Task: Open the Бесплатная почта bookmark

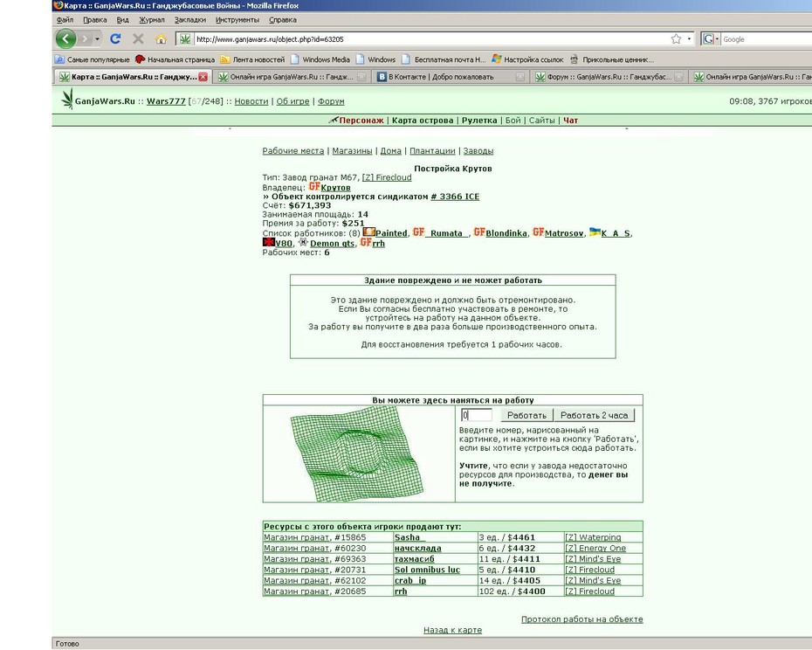Action: [444, 59]
